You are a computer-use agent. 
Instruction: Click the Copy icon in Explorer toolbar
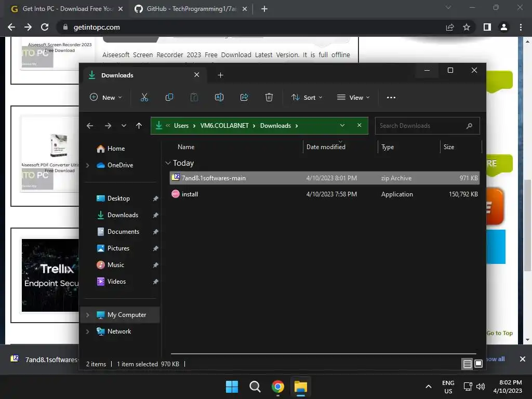coord(169,97)
